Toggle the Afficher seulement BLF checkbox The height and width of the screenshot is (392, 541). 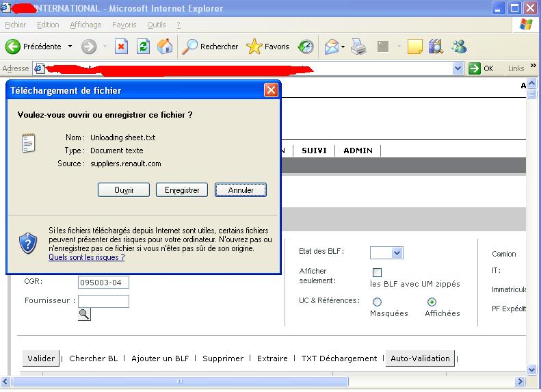(x=377, y=272)
